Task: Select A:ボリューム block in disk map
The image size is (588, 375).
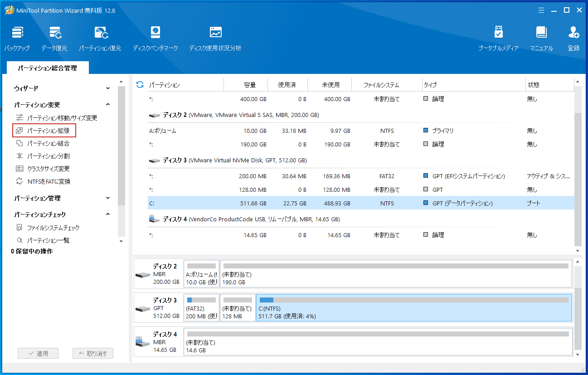Action: pyautogui.click(x=201, y=273)
